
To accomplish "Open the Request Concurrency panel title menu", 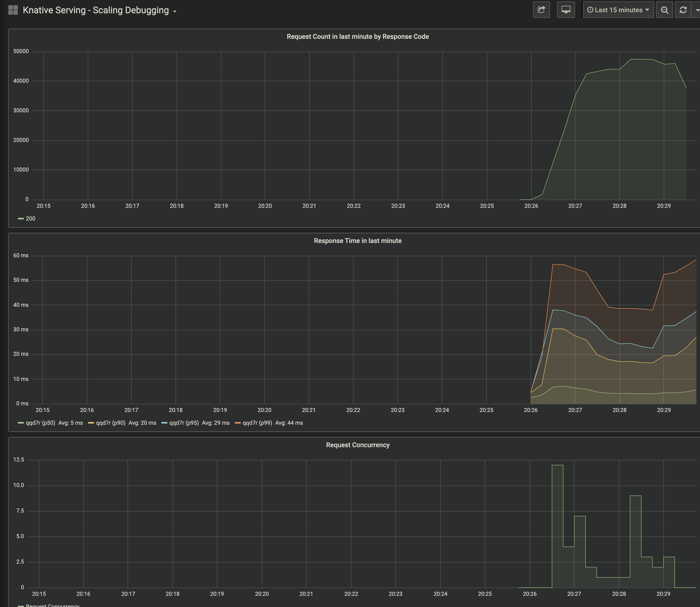I will (x=357, y=445).
